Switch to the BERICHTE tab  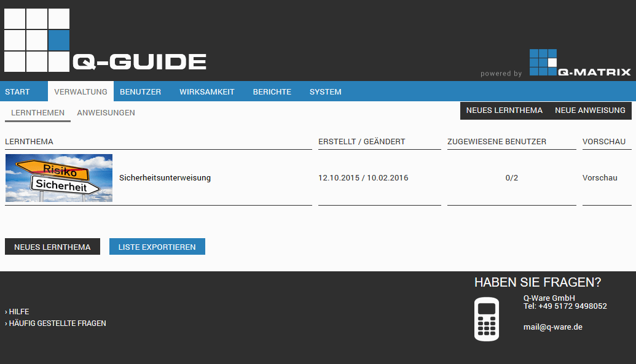pyautogui.click(x=272, y=91)
